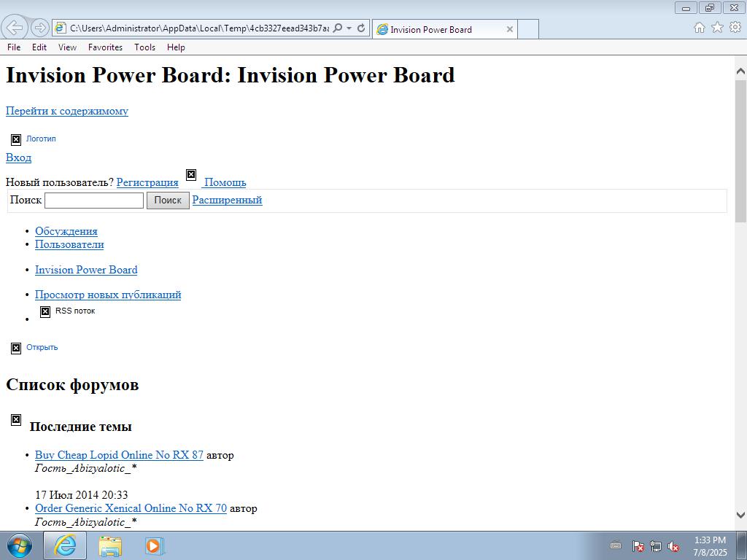
Task: Click the Action Center flag tray icon
Action: coord(638,546)
